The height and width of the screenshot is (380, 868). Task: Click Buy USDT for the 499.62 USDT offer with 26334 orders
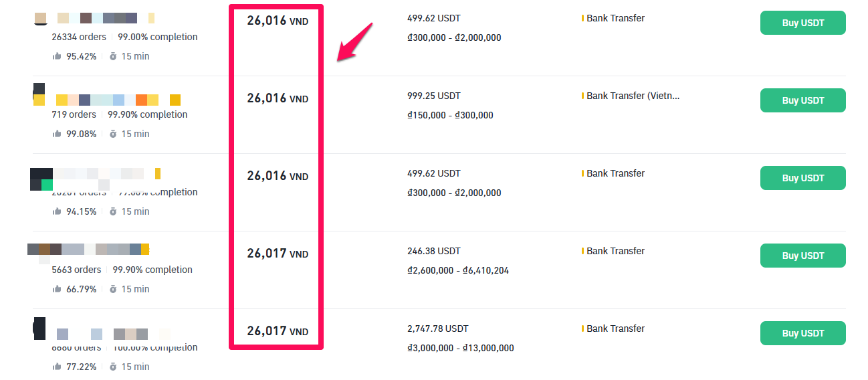click(x=802, y=23)
